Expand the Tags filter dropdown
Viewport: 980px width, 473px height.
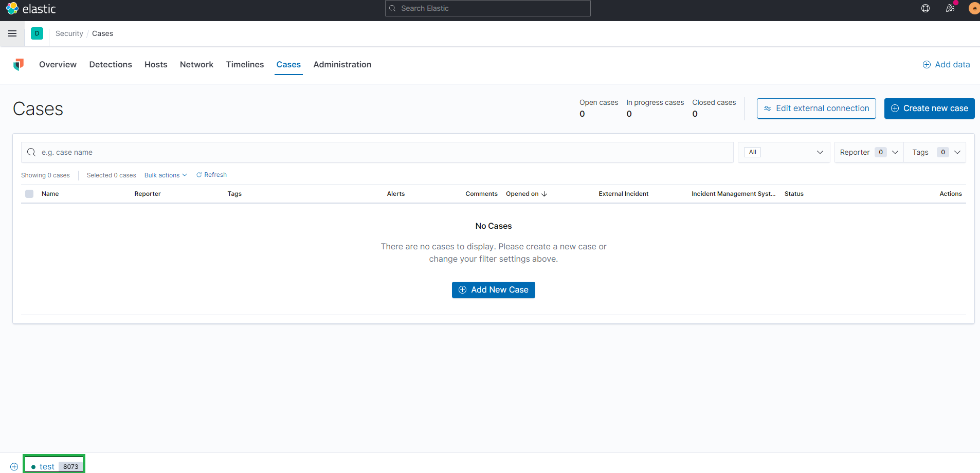pyautogui.click(x=935, y=152)
